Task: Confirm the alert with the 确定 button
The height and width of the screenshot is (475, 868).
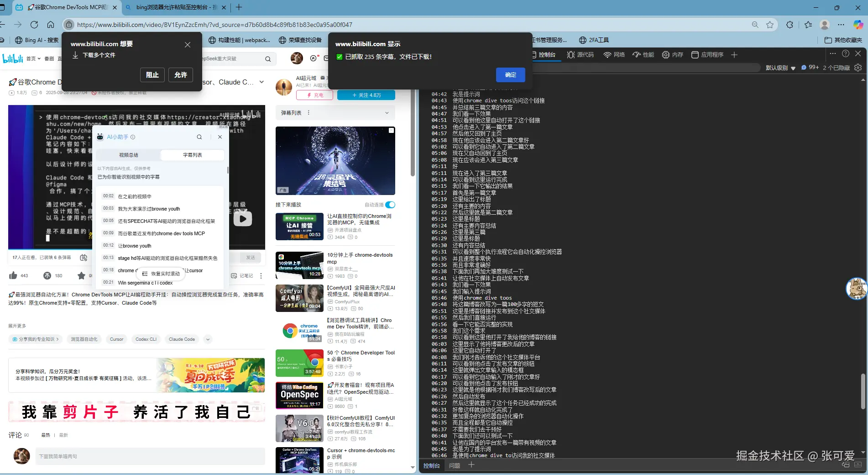Action: pyautogui.click(x=511, y=75)
